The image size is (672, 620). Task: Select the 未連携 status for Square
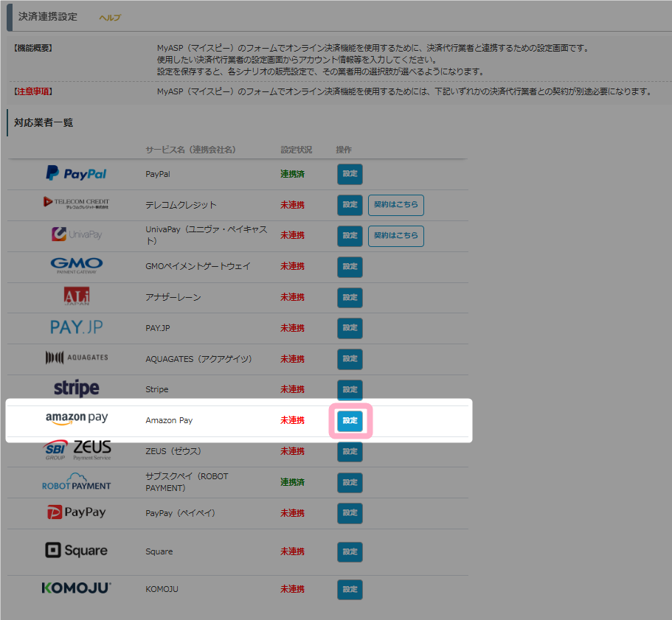point(292,551)
